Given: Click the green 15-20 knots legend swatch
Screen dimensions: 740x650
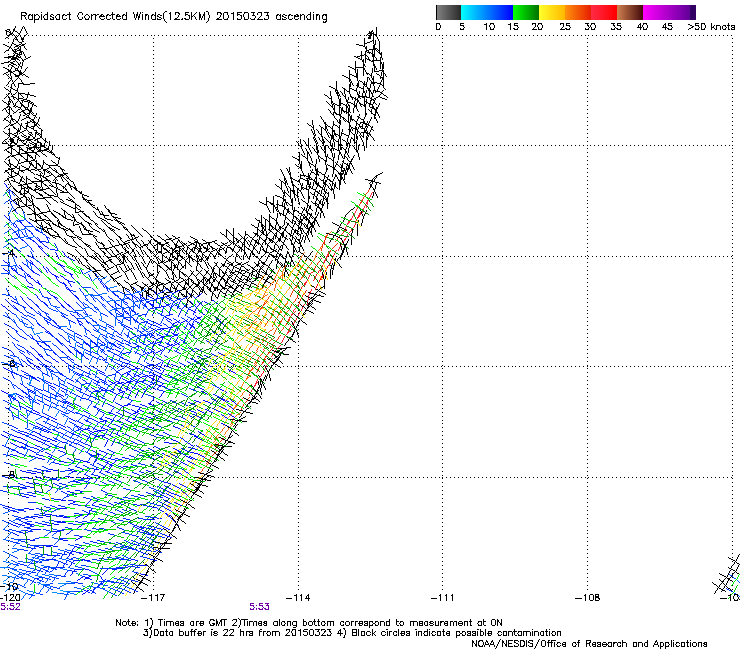Looking at the screenshot, I should (x=526, y=12).
